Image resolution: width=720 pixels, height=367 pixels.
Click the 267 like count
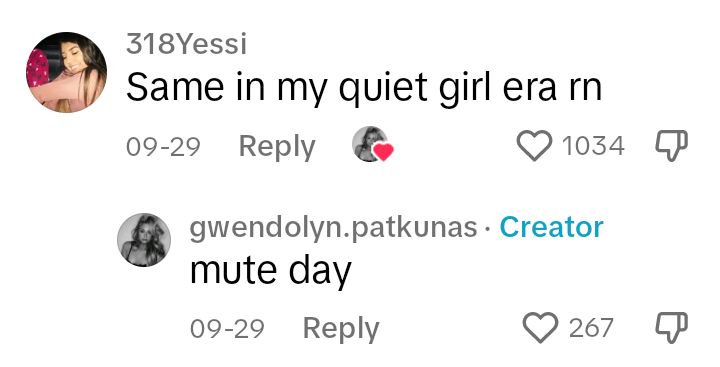(x=591, y=328)
